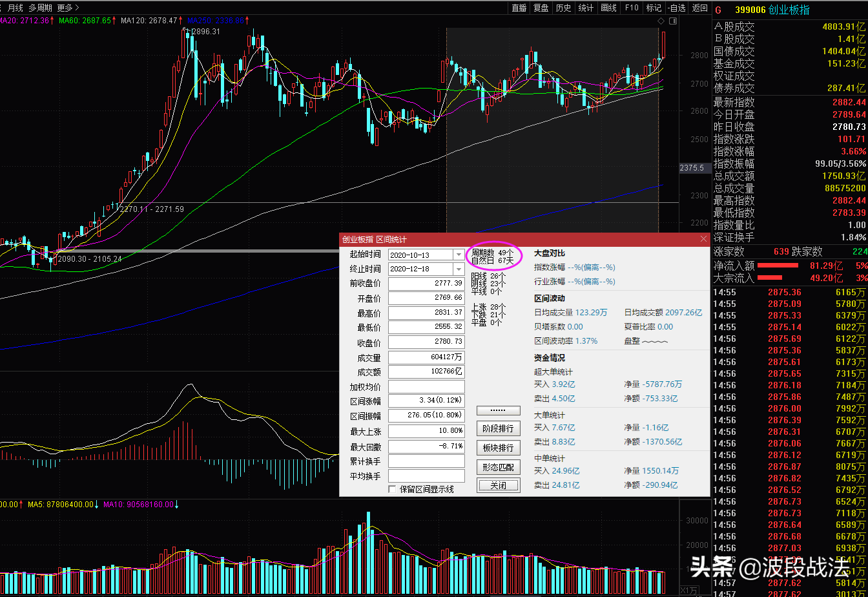Click the MA250 indicator label
868x597 pixels.
coord(218,21)
